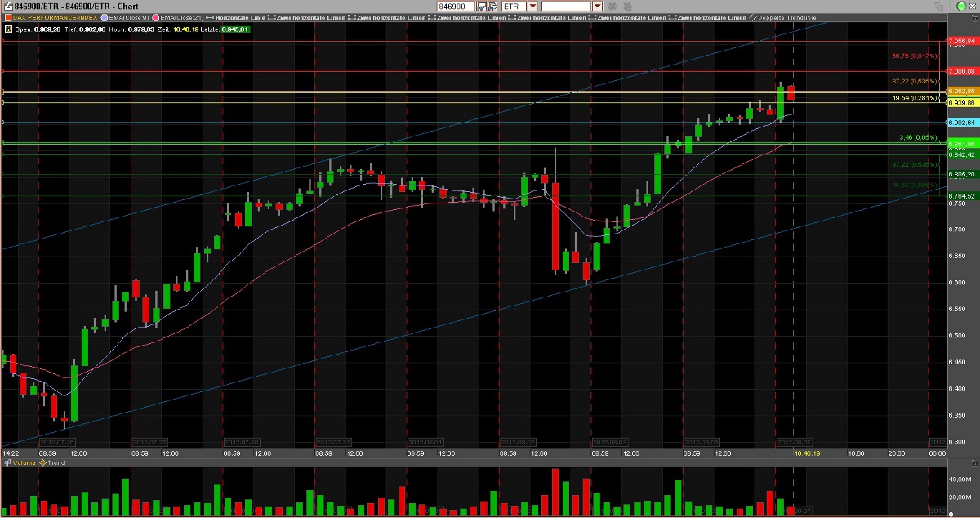This screenshot has height=518, width=980.
Task: Select the Horizontale Linie drawing tool
Action: pyautogui.click(x=211, y=16)
